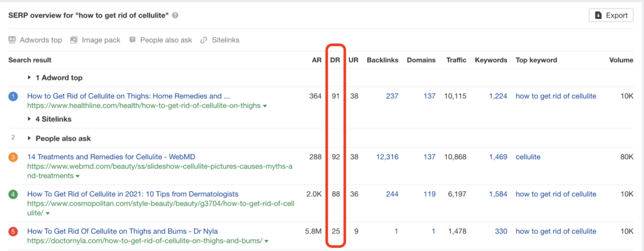Click the Sitelinks chain icon

click(203, 40)
